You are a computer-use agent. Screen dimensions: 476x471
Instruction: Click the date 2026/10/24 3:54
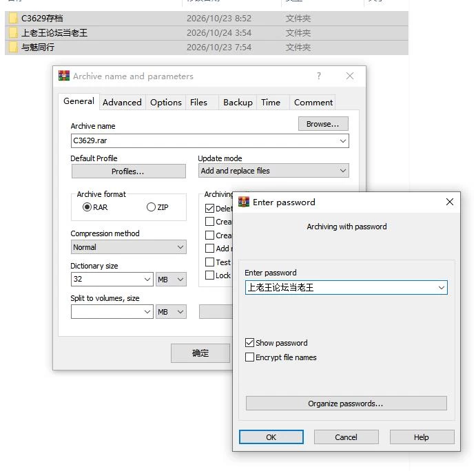219,33
